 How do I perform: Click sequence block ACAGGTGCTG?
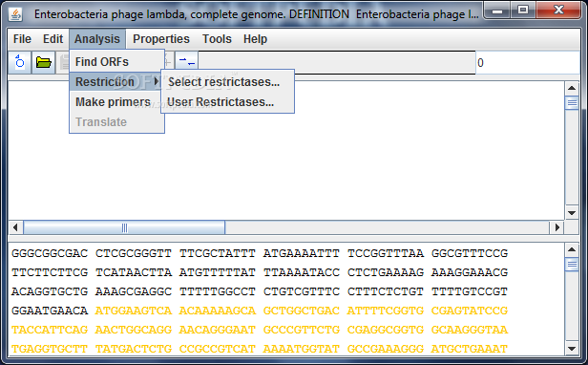click(x=50, y=291)
